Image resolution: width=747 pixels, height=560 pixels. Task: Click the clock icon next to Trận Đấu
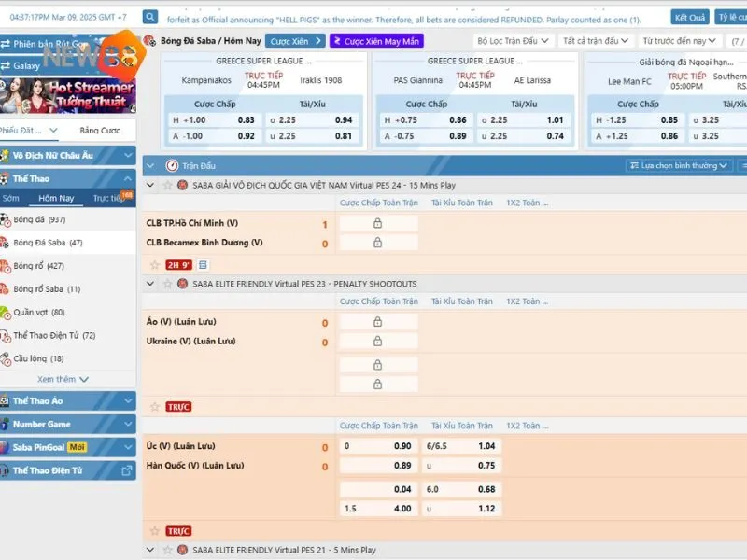click(x=172, y=165)
